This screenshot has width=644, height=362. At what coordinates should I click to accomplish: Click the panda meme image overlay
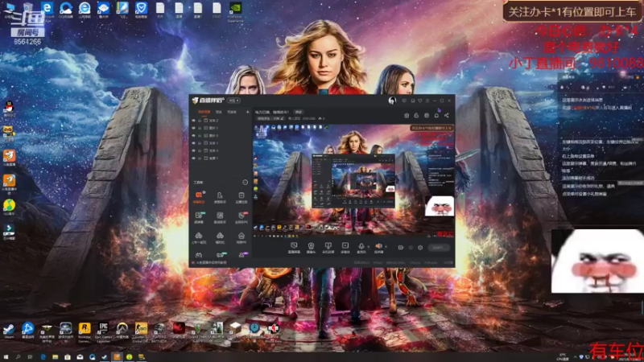click(x=597, y=261)
